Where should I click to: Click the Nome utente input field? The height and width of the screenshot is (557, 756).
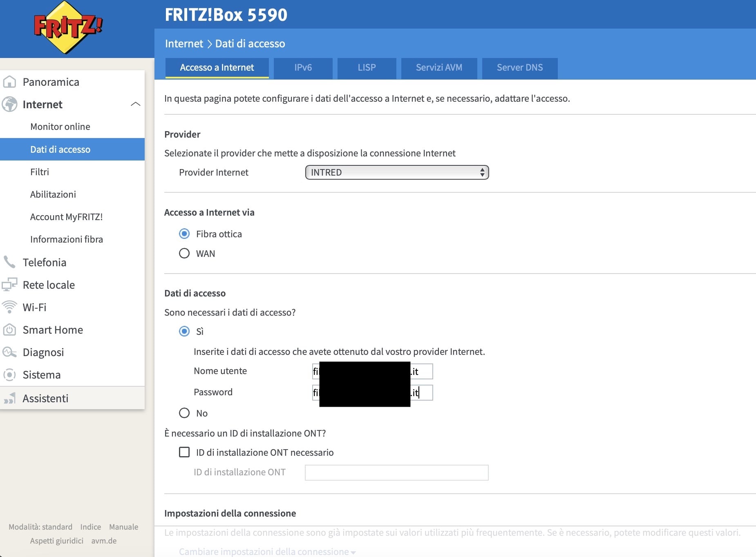[x=372, y=371]
